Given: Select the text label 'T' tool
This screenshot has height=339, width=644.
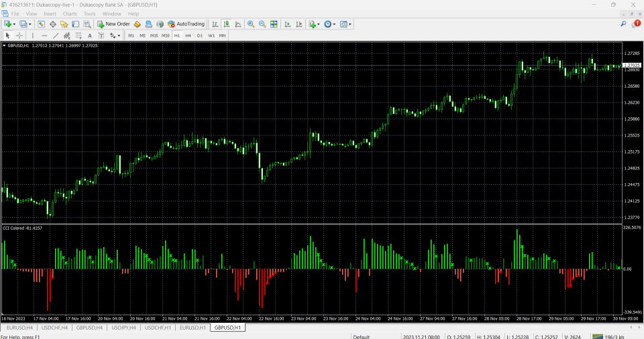Looking at the screenshot, I should pyautogui.click(x=101, y=36).
